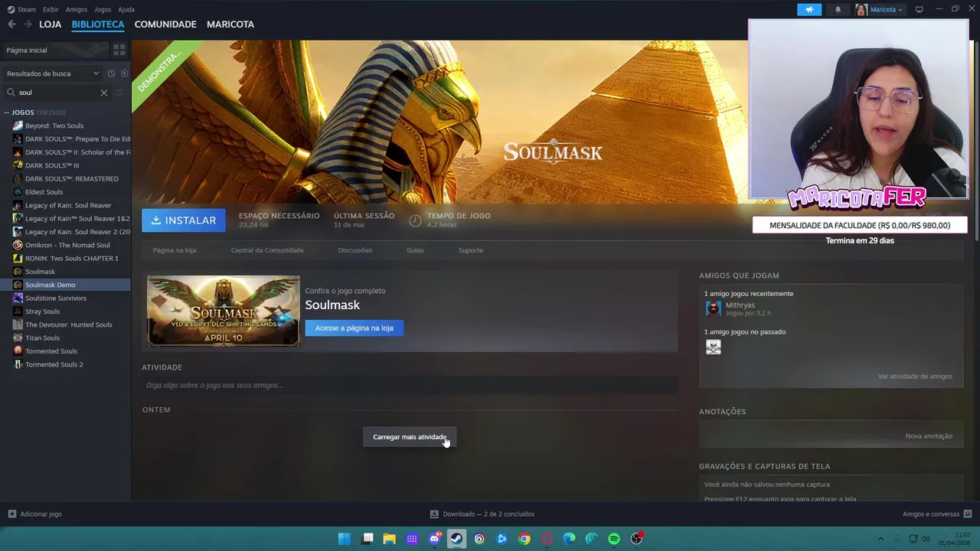
Task: Select Soulstone Survivors in the list
Action: tap(56, 298)
